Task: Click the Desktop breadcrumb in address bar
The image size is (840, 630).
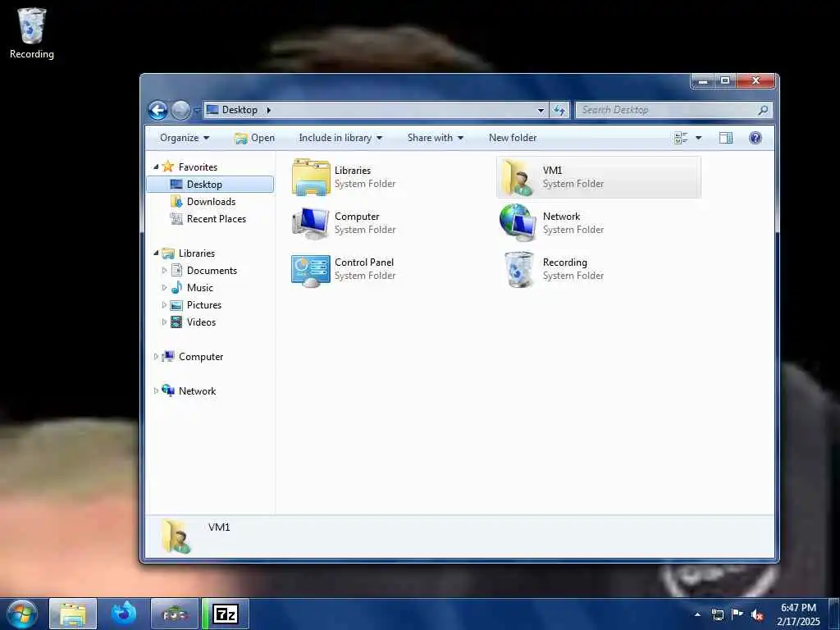Action: pyautogui.click(x=240, y=110)
